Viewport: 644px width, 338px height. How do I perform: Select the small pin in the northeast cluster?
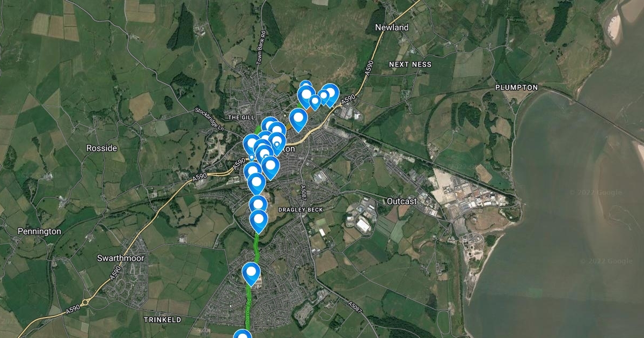315,100
